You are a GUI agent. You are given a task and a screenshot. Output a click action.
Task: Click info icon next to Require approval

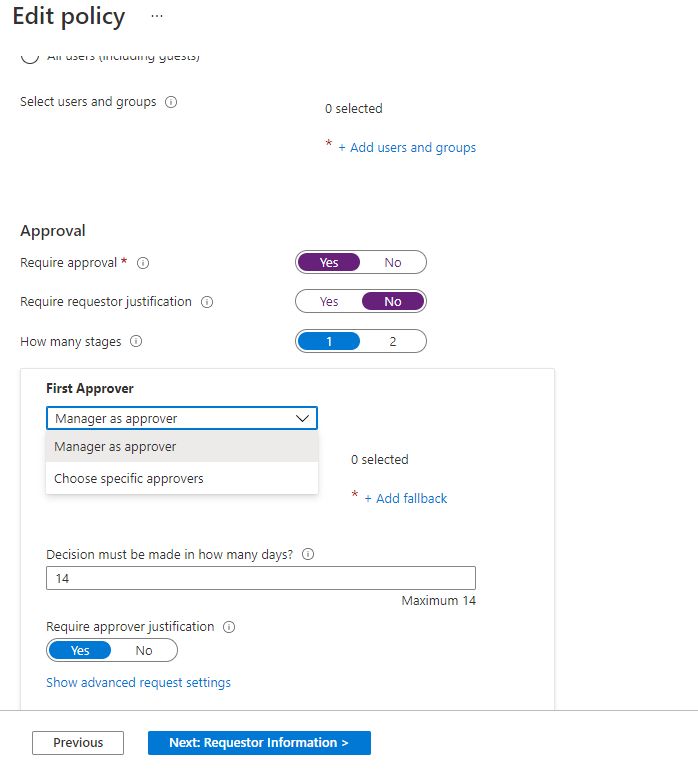click(x=143, y=263)
